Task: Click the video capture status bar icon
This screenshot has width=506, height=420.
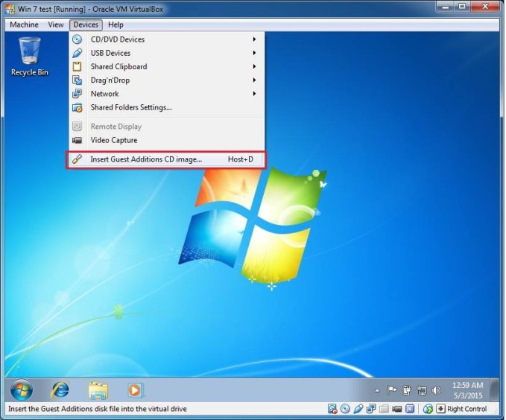Action: 396,409
